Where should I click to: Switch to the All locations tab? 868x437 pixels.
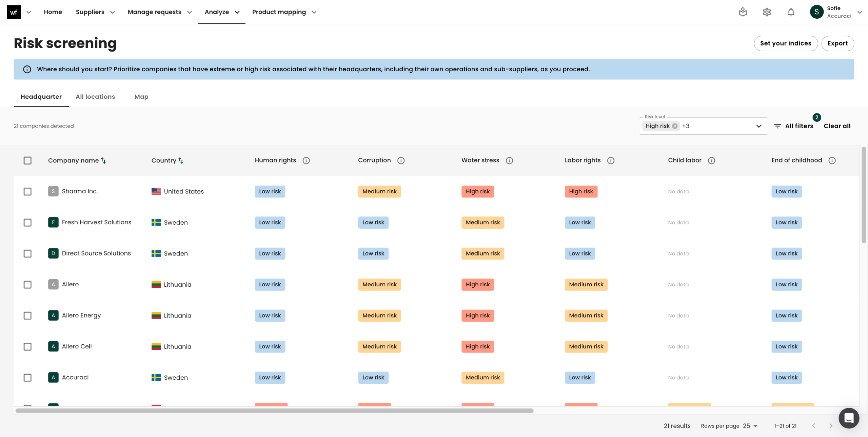click(95, 97)
